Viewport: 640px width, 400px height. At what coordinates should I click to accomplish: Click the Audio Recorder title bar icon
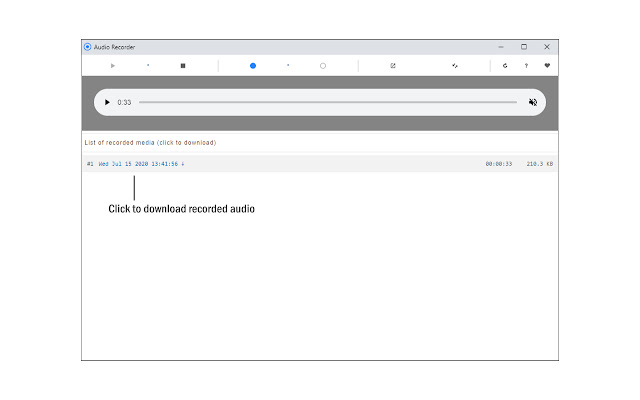(x=87, y=47)
